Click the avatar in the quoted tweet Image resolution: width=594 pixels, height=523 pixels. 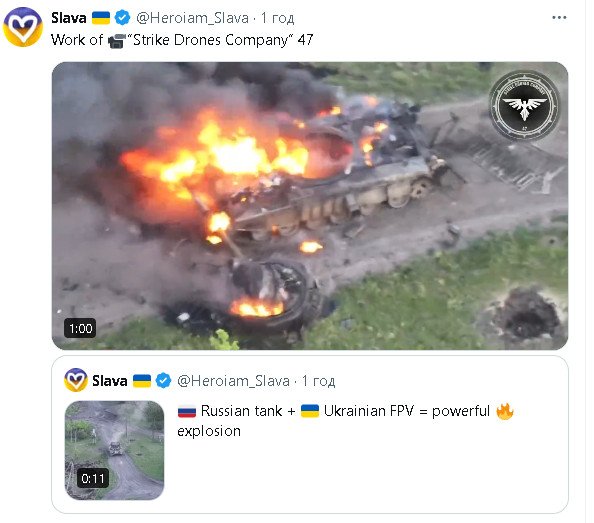(x=76, y=380)
